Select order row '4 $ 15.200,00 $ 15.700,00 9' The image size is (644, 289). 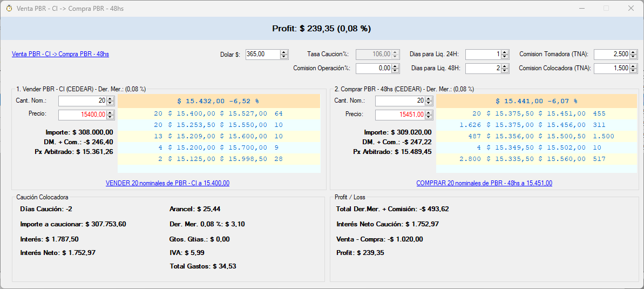click(219, 147)
